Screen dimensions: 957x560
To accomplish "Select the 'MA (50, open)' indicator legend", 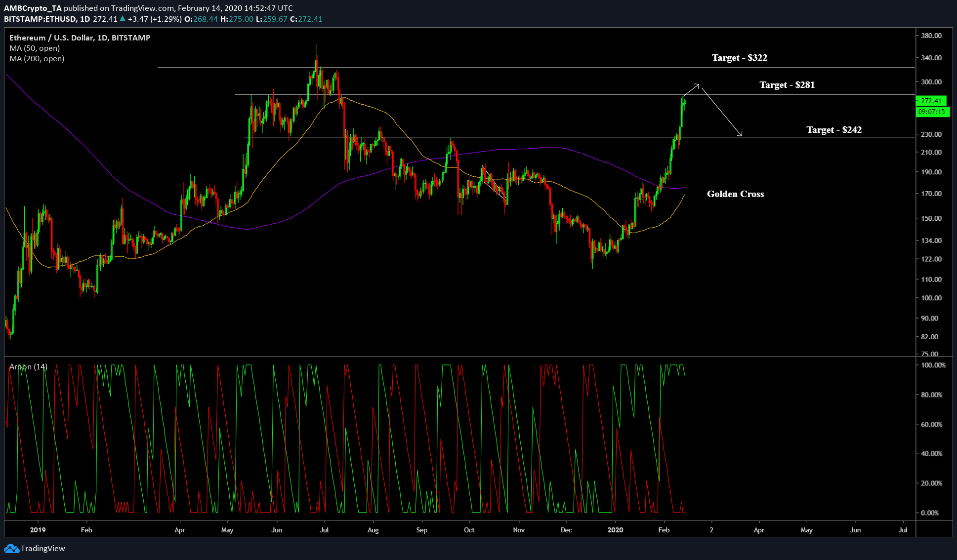I will (x=35, y=48).
